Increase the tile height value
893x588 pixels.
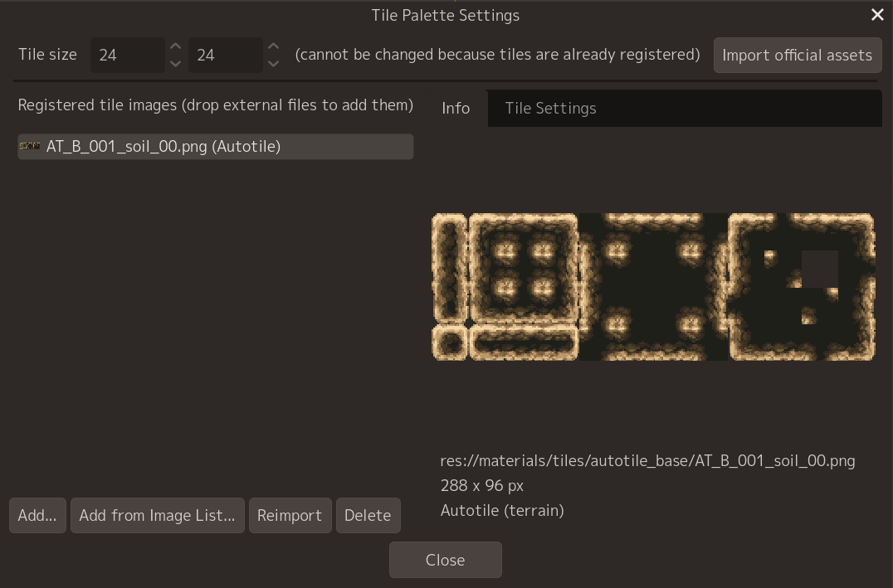coord(273,46)
